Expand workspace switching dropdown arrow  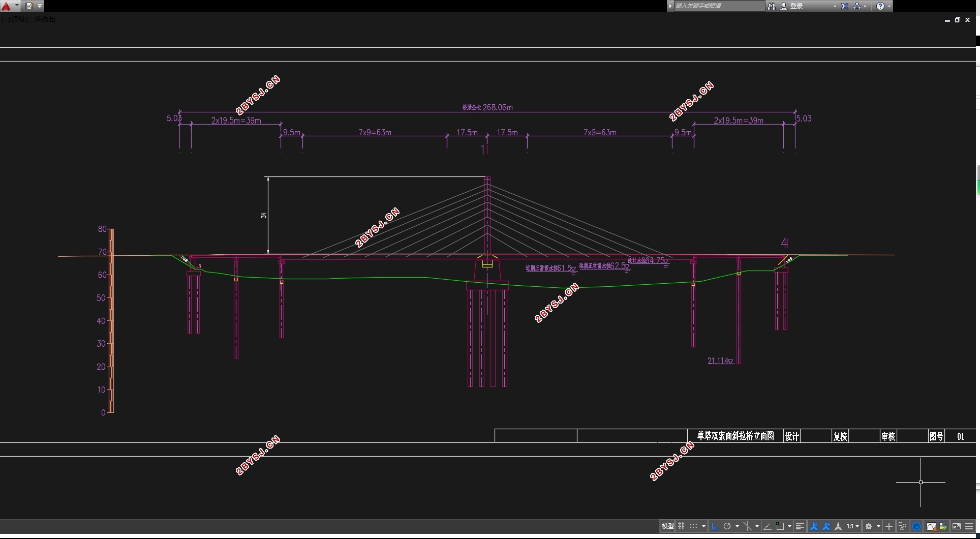coord(878,526)
